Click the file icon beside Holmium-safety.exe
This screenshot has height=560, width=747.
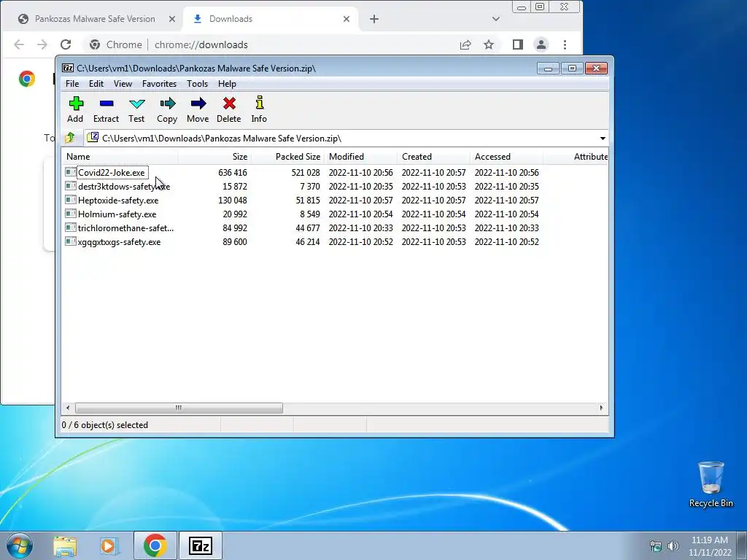click(x=71, y=214)
